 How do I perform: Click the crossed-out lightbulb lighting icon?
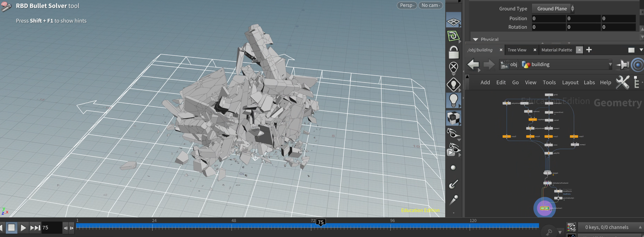(453, 68)
